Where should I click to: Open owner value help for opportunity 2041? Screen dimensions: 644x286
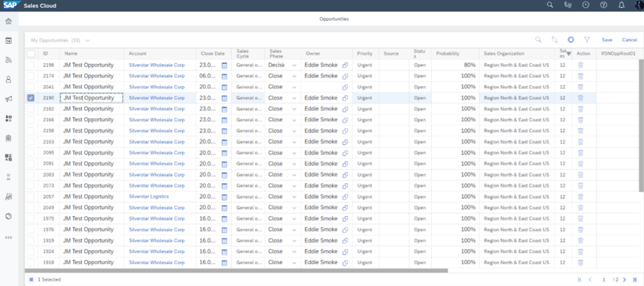point(345,87)
